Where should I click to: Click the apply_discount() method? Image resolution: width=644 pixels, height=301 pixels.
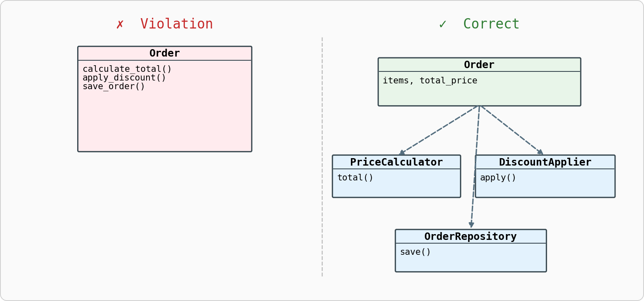coord(124,78)
